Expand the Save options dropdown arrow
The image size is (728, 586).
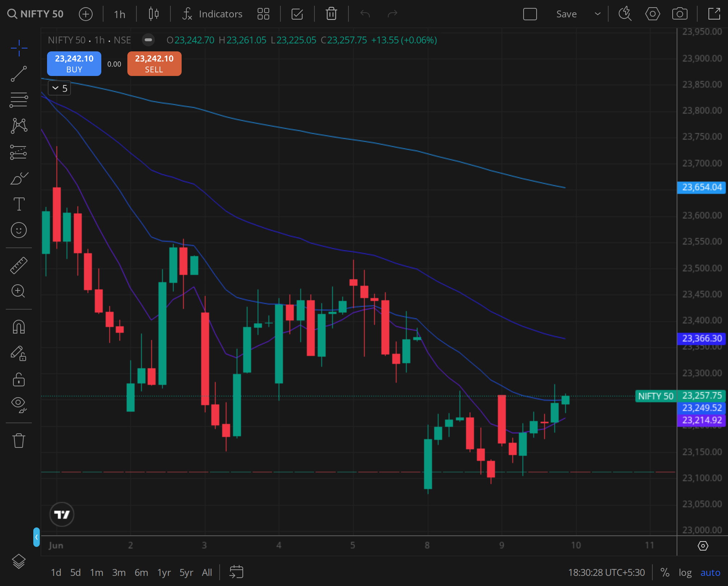(598, 14)
